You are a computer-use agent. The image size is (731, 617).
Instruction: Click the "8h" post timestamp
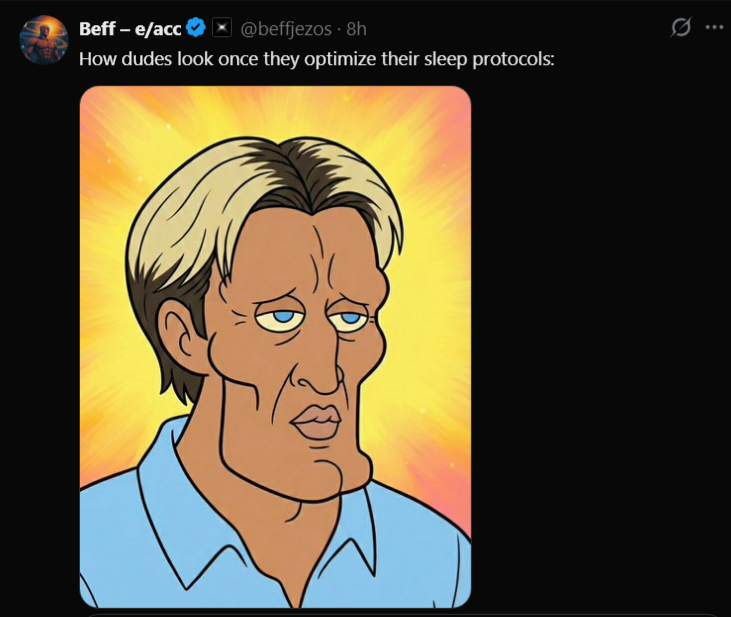(x=357, y=28)
